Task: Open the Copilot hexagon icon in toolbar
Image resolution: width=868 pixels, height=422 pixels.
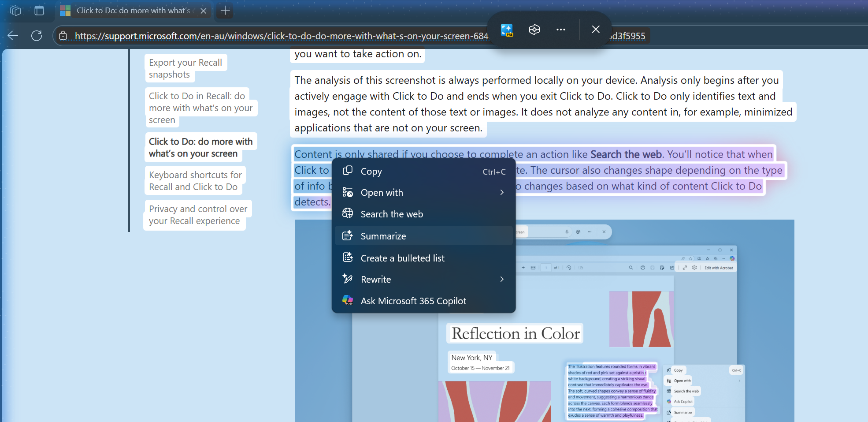Action: point(534,30)
